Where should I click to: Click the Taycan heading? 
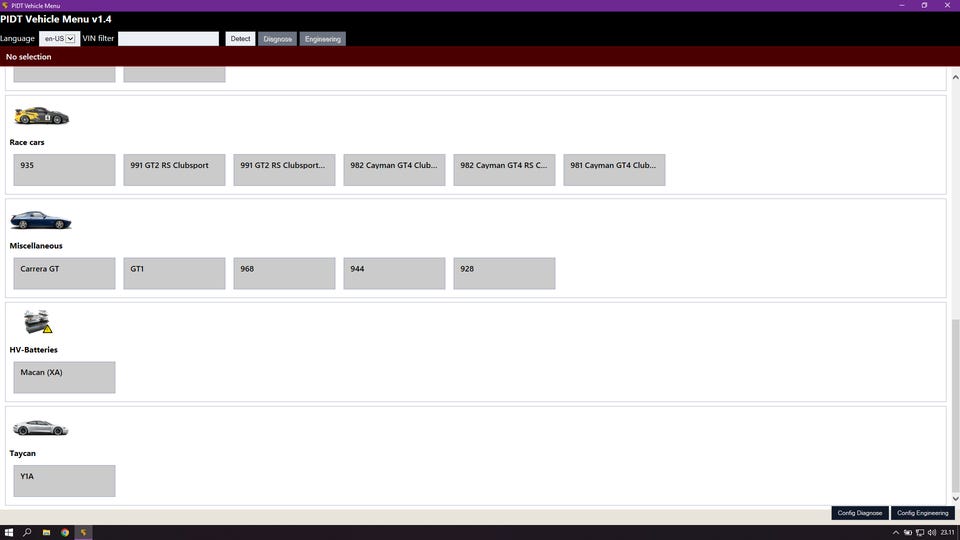point(23,453)
